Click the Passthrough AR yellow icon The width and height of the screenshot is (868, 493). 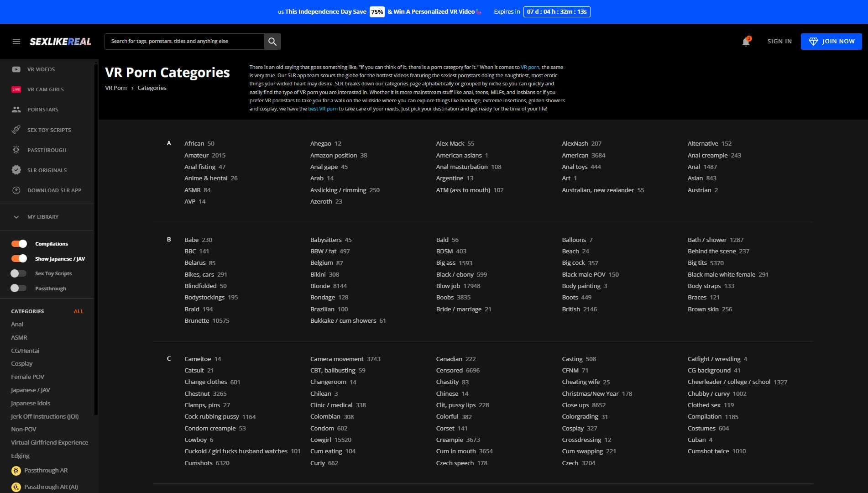16,471
